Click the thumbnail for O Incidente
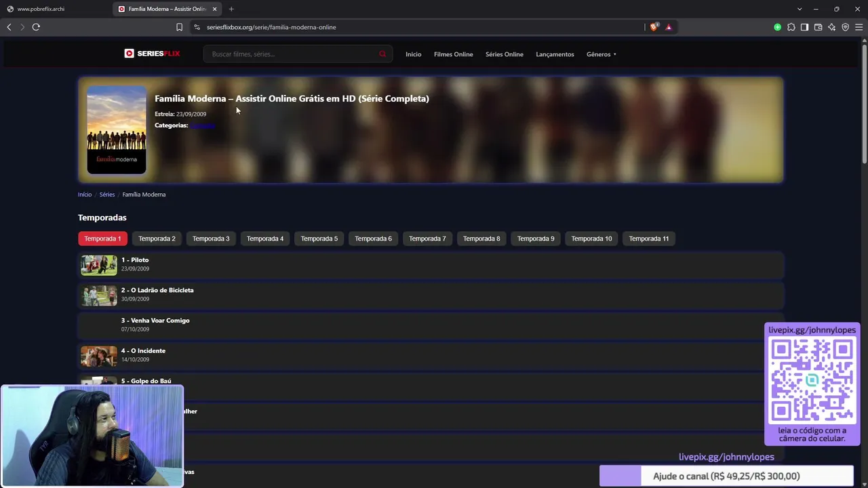Image resolution: width=868 pixels, height=488 pixels. point(99,356)
